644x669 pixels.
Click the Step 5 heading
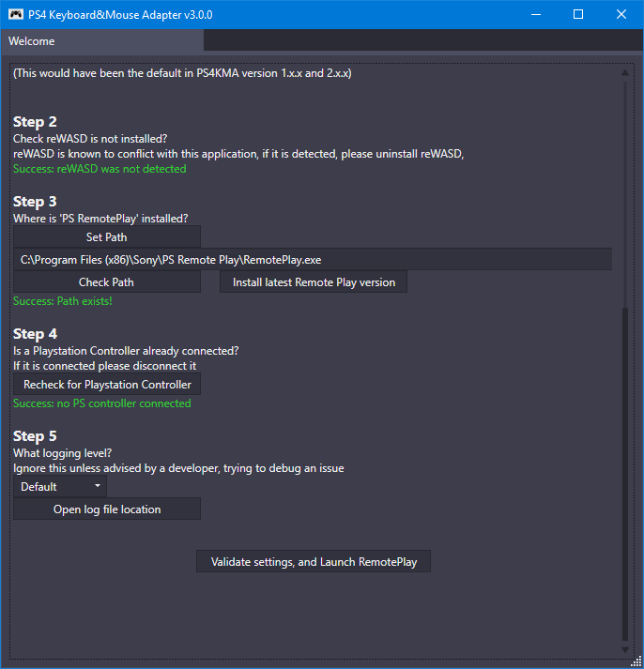35,436
